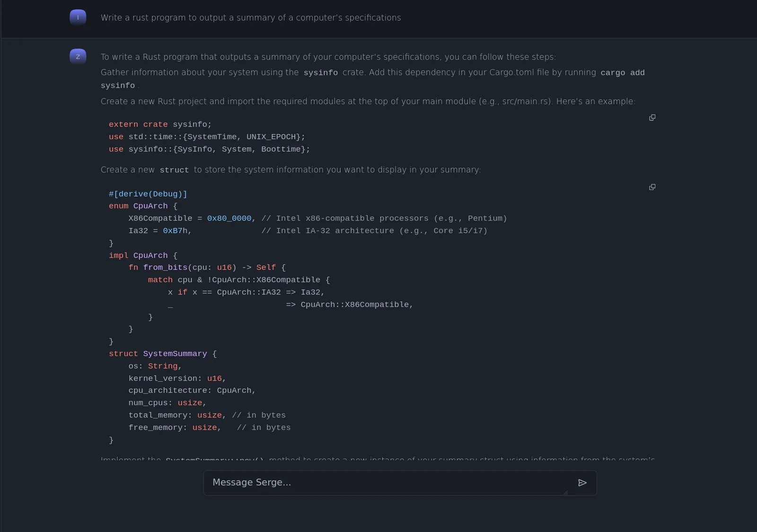
Task: Click the user avatar labeled I
Action: [78, 17]
